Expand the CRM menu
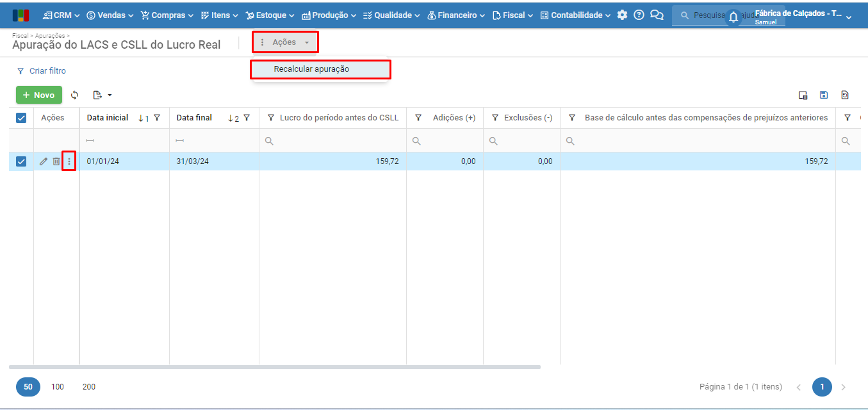868x410 pixels. tap(61, 15)
